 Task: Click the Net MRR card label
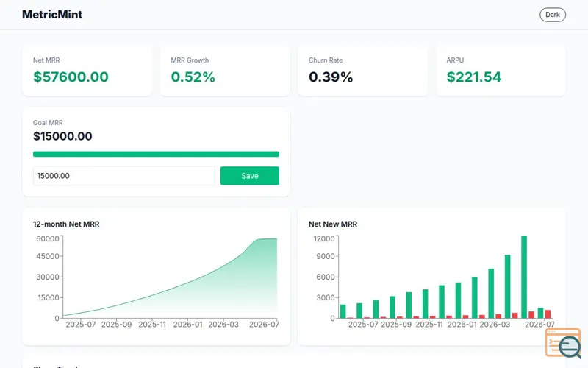point(46,60)
